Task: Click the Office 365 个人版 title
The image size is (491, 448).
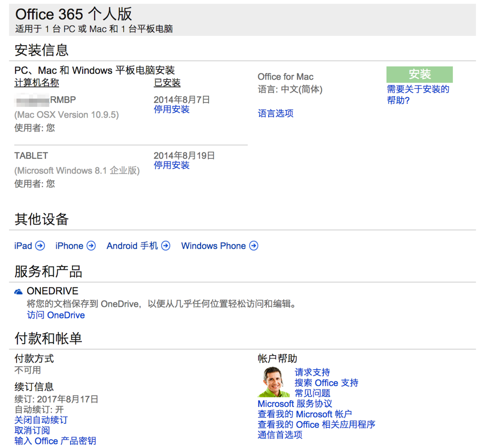Action: tap(74, 14)
